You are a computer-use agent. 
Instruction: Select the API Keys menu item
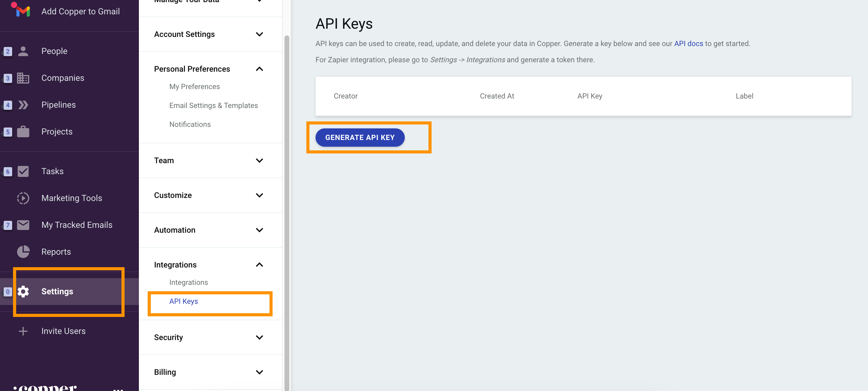(183, 301)
